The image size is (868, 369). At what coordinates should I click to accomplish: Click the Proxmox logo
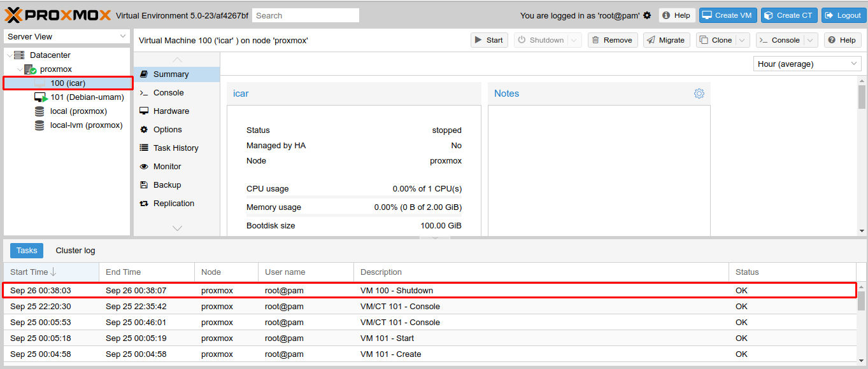(59, 15)
